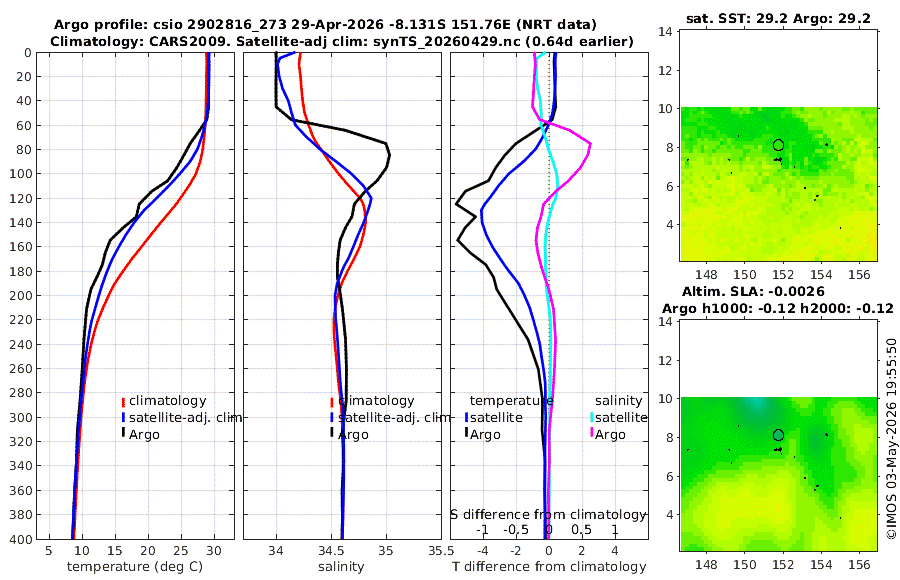Click red climatology legend marker in temperature panel
Screen dimensions: 900x580
coord(123,401)
